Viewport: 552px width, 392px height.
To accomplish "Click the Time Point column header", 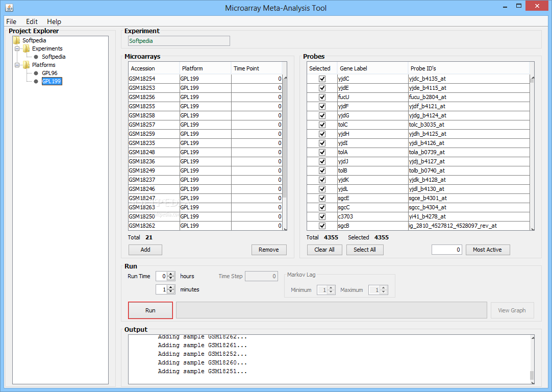I will [257, 68].
